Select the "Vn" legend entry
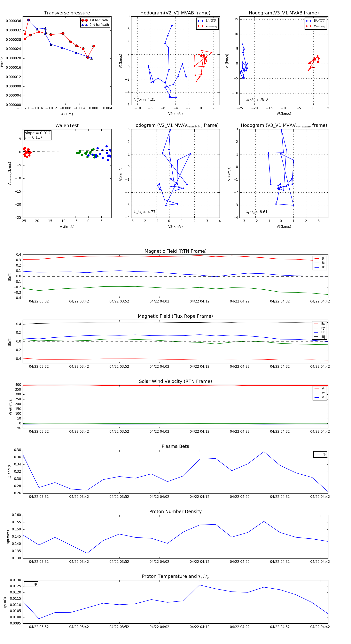Image resolution: width=351 pixels, height=644 pixels. pos(320,398)
